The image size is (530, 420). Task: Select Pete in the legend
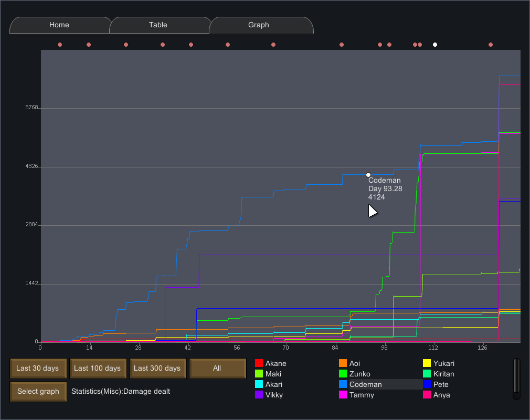[441, 384]
